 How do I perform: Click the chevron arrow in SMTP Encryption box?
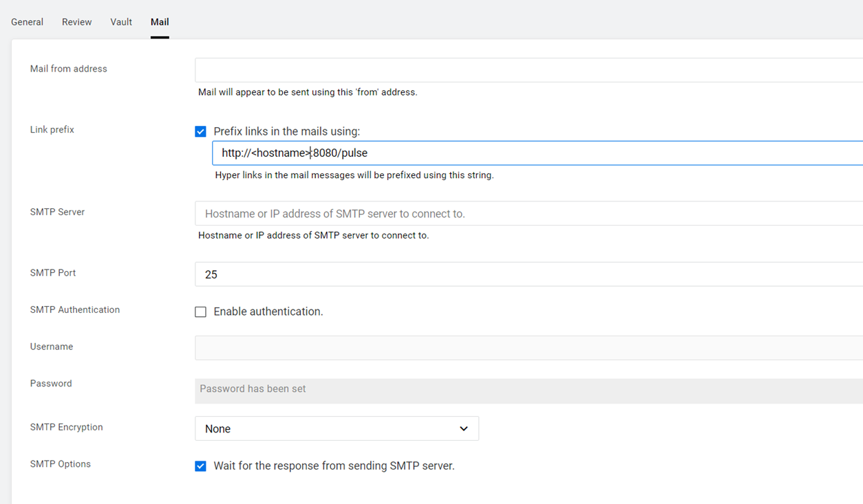pyautogui.click(x=464, y=428)
